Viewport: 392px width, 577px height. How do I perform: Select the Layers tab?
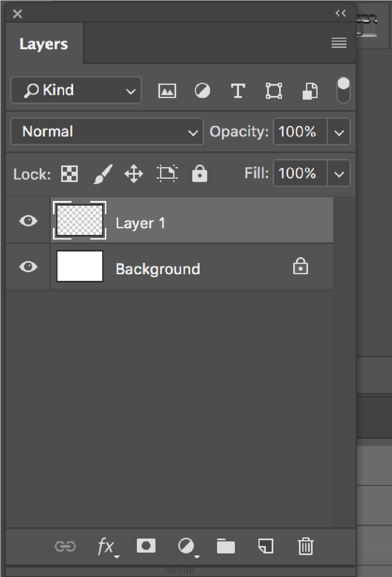[x=43, y=44]
